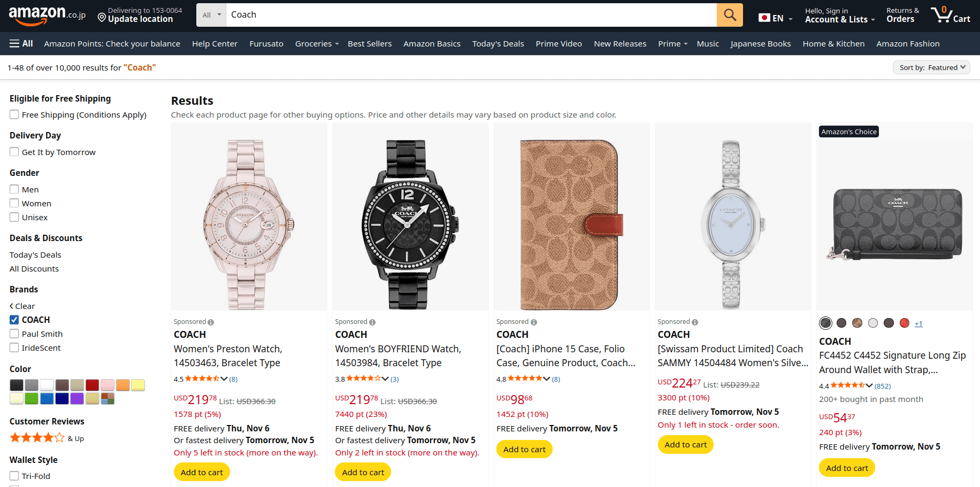This screenshot has width=980, height=487.
Task: Clear the Brands filter
Action: [x=22, y=306]
